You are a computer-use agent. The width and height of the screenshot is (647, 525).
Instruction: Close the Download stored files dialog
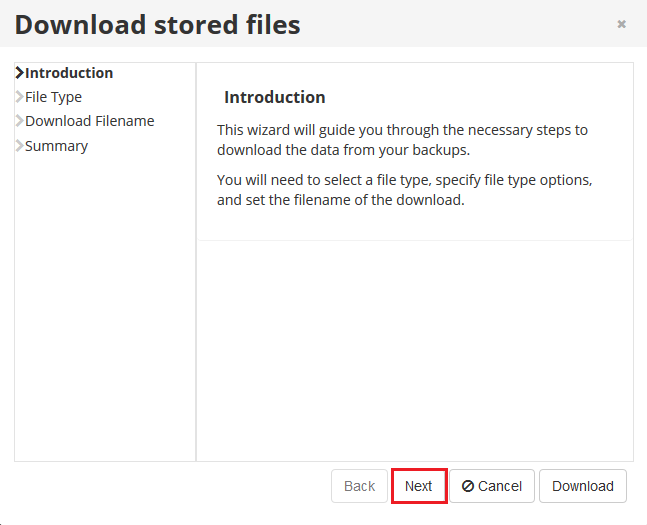[621, 24]
